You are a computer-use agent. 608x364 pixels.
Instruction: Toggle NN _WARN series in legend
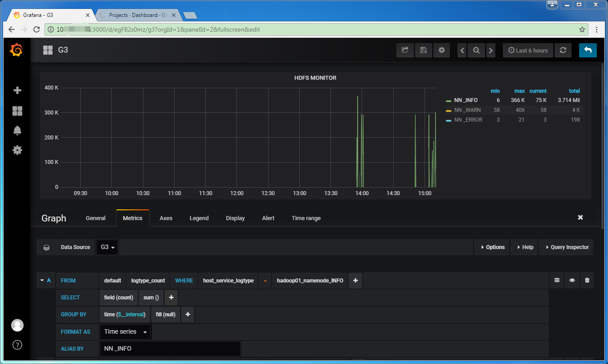[x=467, y=110]
